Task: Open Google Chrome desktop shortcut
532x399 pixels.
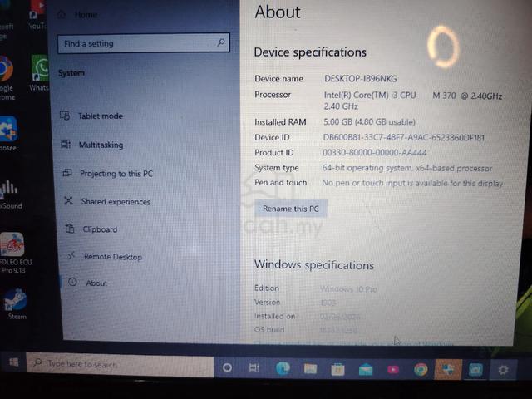Action: coord(7,78)
